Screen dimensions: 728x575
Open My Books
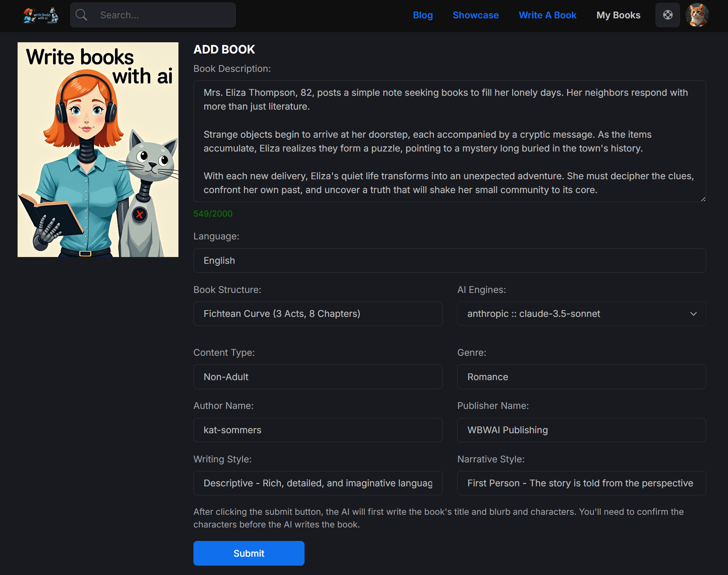(618, 15)
